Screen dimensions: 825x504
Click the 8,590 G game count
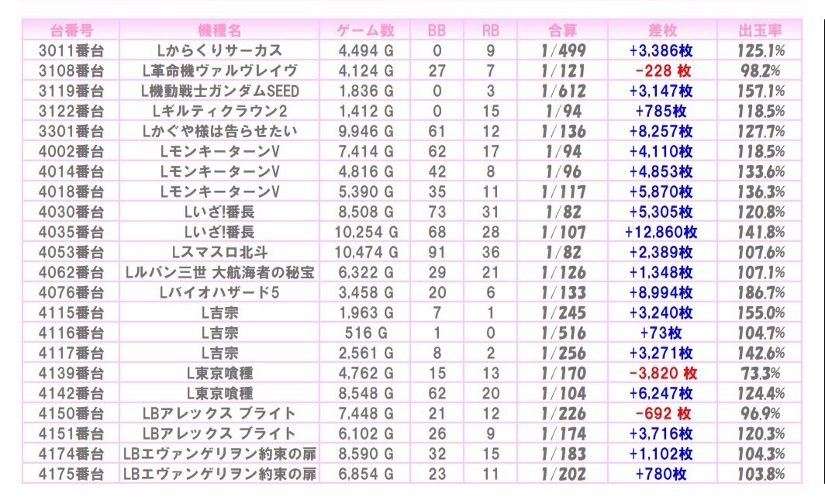[366, 454]
